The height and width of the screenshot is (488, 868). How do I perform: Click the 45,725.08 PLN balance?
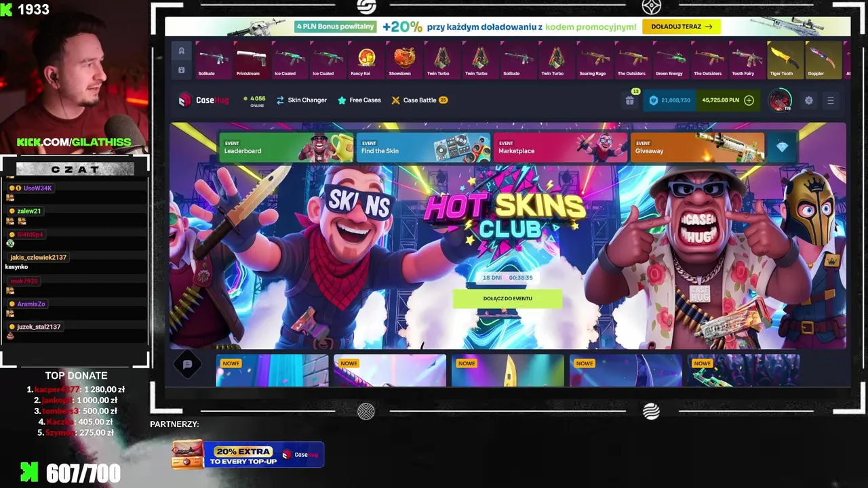tap(720, 100)
